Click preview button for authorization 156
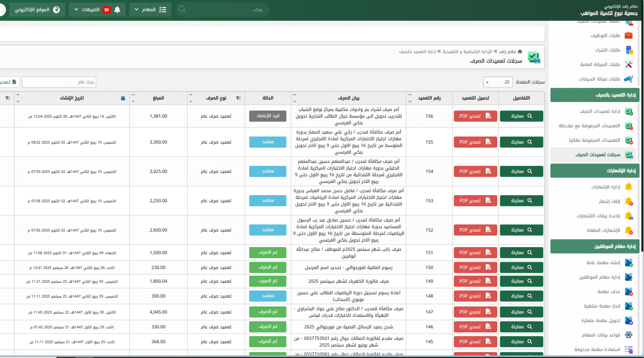 521,116
